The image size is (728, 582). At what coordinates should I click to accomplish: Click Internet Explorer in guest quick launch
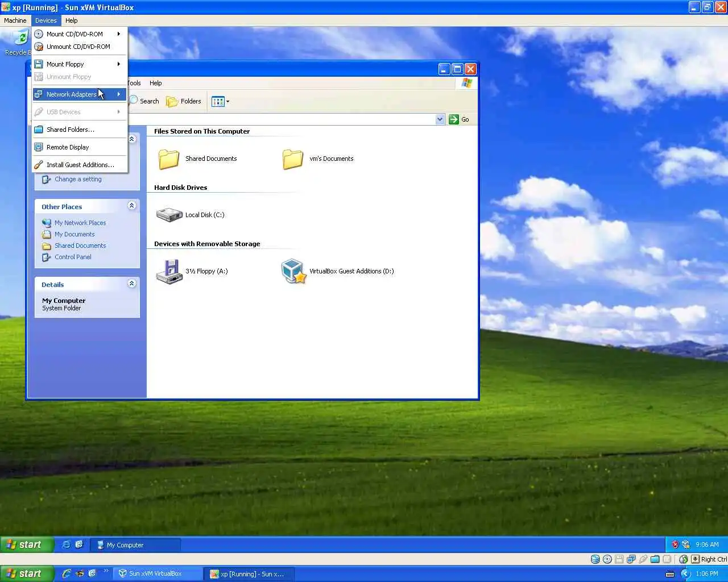66,544
